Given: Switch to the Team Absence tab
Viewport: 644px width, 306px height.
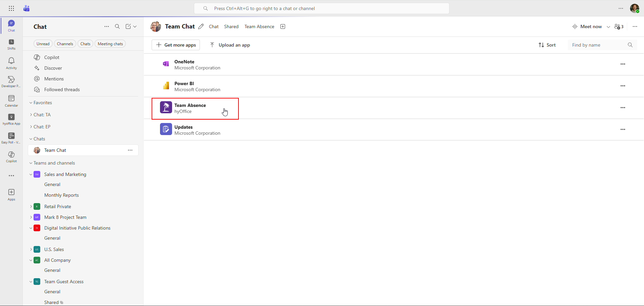Looking at the screenshot, I should 259,26.
